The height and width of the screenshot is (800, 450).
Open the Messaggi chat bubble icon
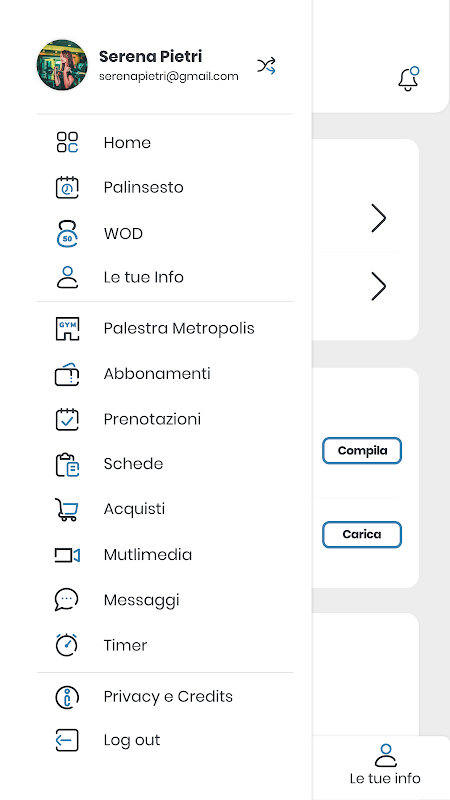tap(67, 599)
